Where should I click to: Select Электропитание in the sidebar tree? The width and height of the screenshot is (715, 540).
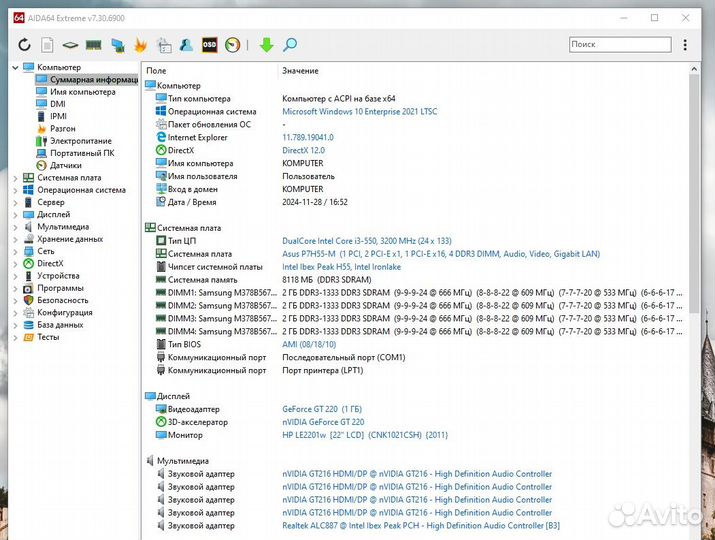(80, 141)
